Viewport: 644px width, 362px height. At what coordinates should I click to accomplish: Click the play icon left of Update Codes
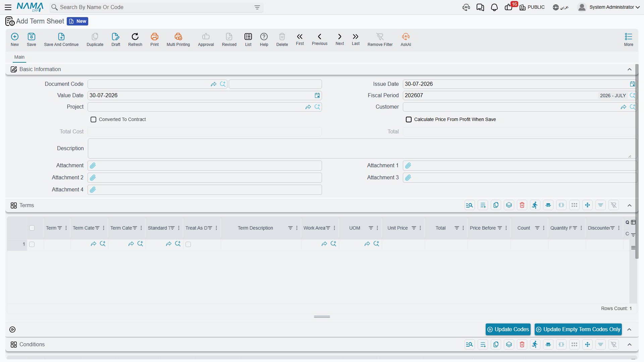12,329
